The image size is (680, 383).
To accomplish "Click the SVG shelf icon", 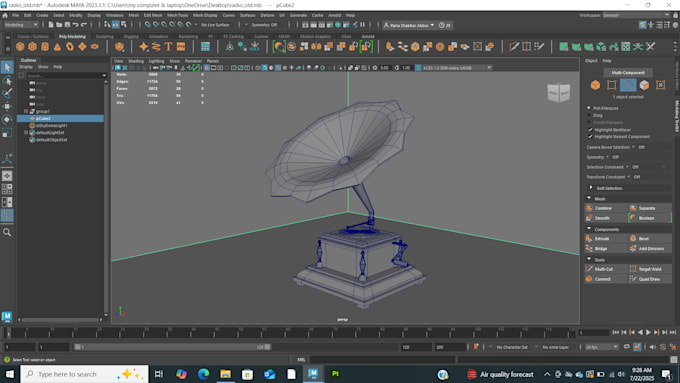I will pyautogui.click(x=181, y=46).
